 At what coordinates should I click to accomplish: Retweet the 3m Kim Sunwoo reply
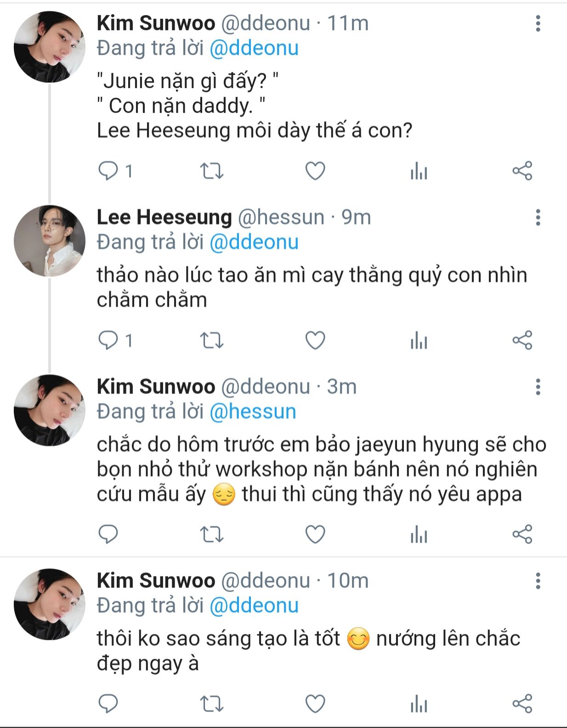(x=212, y=535)
